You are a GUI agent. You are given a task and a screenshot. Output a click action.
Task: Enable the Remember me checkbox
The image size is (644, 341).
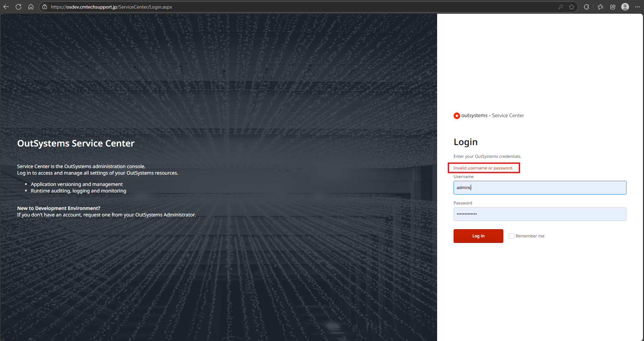512,236
